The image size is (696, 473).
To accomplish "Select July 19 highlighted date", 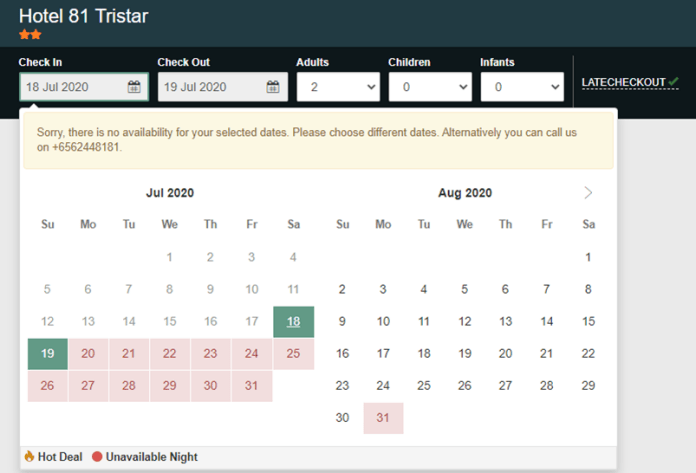I will (47, 354).
